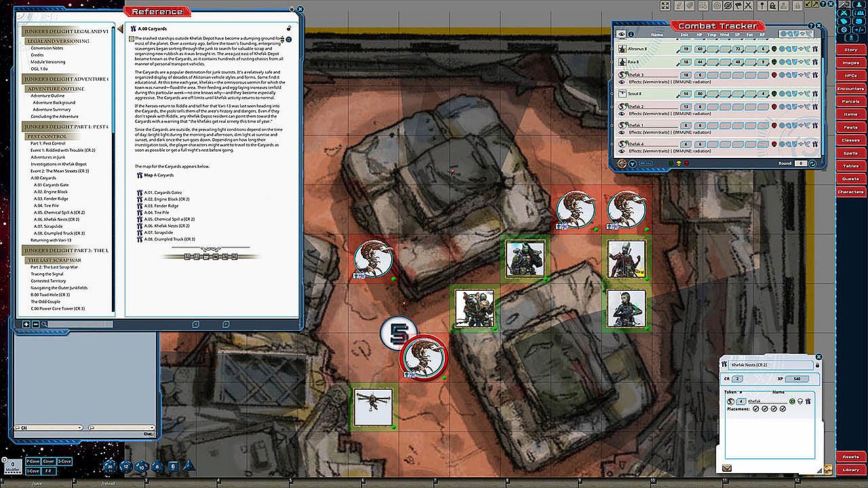This screenshot has width=868, height=488.
Task: Open link icon for Altronus 8
Action: [816, 49]
